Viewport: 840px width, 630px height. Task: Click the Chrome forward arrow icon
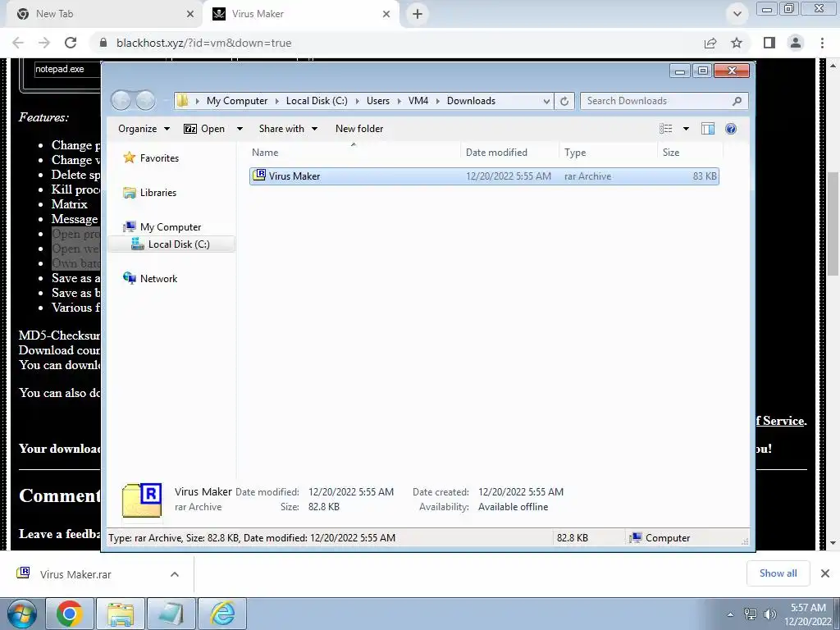(x=44, y=43)
